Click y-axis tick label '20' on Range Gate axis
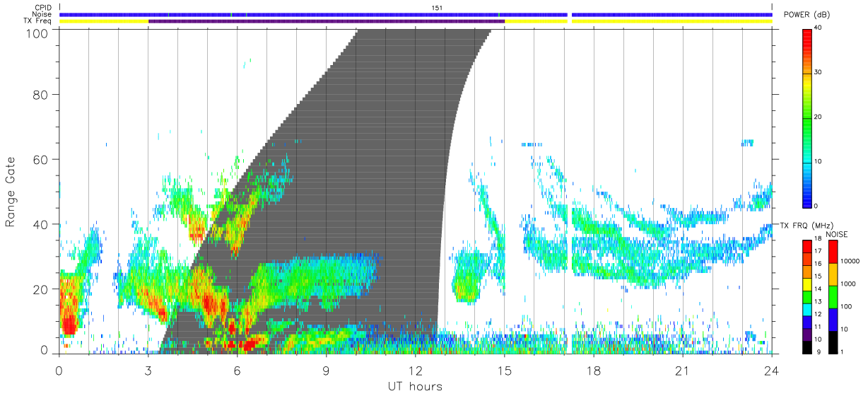868x401 pixels. tap(42, 289)
